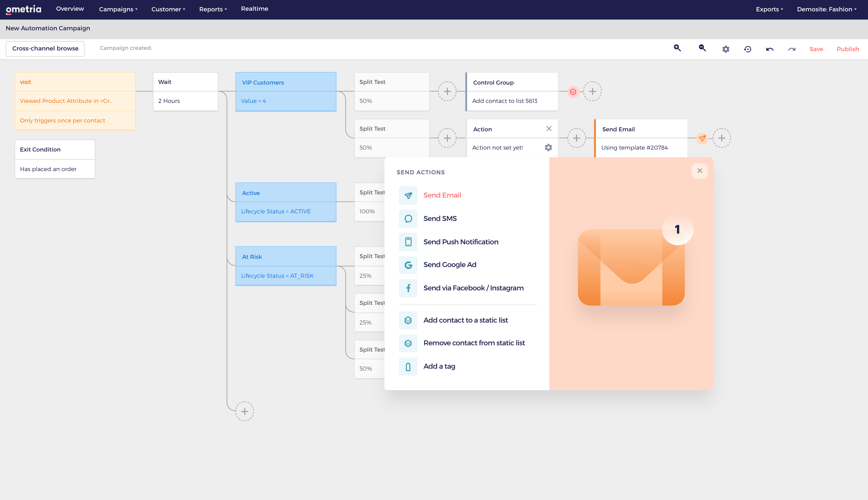The image size is (868, 500).
Task: Open the Reports dropdown menu
Action: click(x=213, y=9)
